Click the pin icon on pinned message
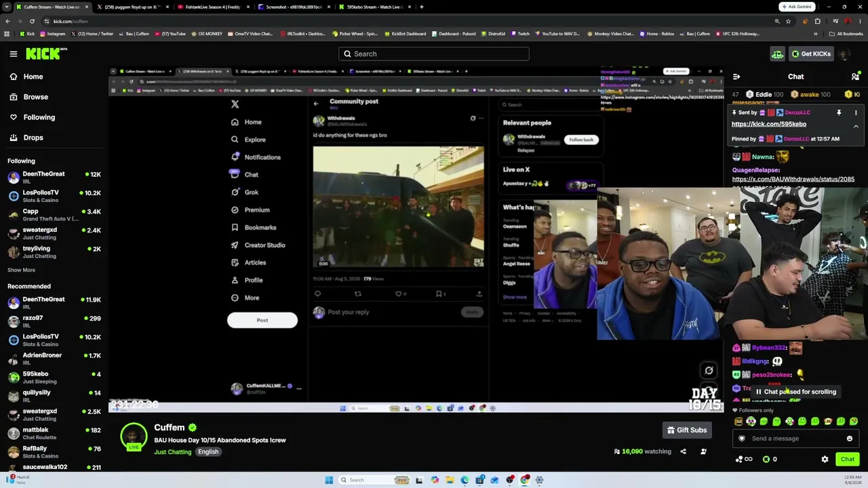 click(839, 113)
